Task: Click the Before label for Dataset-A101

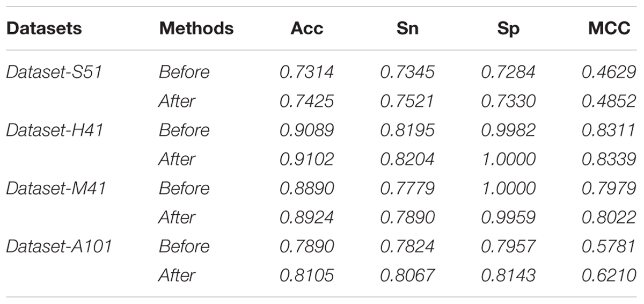Action: tap(184, 246)
